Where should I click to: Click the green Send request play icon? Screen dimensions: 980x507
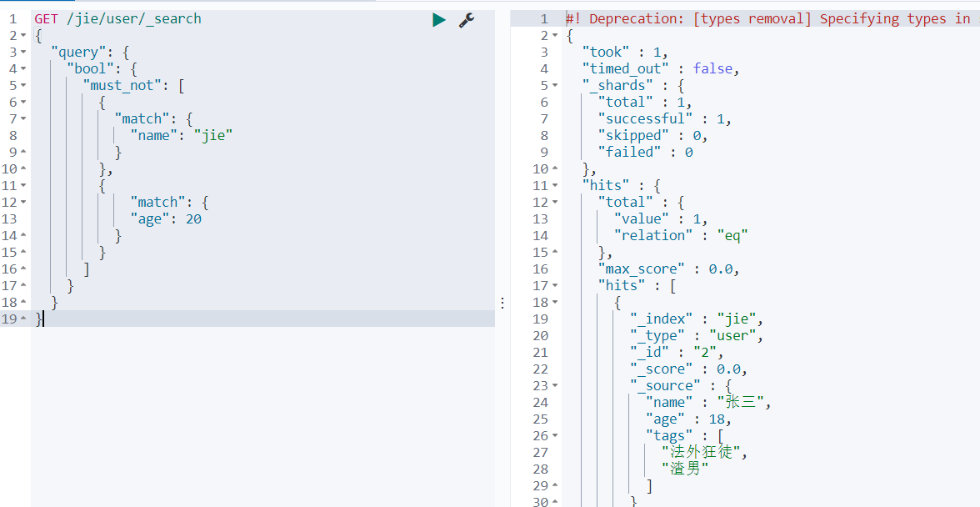439,20
